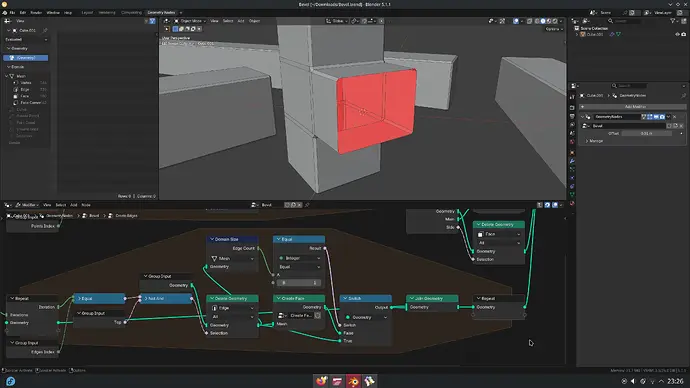690x388 pixels.
Task: Collapse the Domain Size node
Action: pyautogui.click(x=212, y=239)
